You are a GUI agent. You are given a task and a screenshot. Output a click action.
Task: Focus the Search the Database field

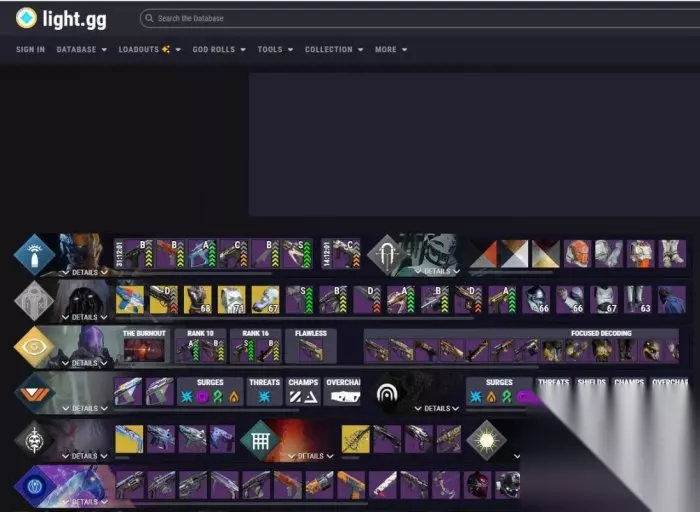click(x=420, y=18)
